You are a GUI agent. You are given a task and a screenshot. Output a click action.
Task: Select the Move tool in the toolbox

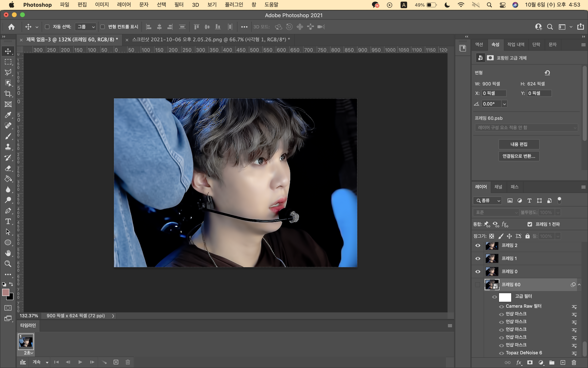coord(8,51)
